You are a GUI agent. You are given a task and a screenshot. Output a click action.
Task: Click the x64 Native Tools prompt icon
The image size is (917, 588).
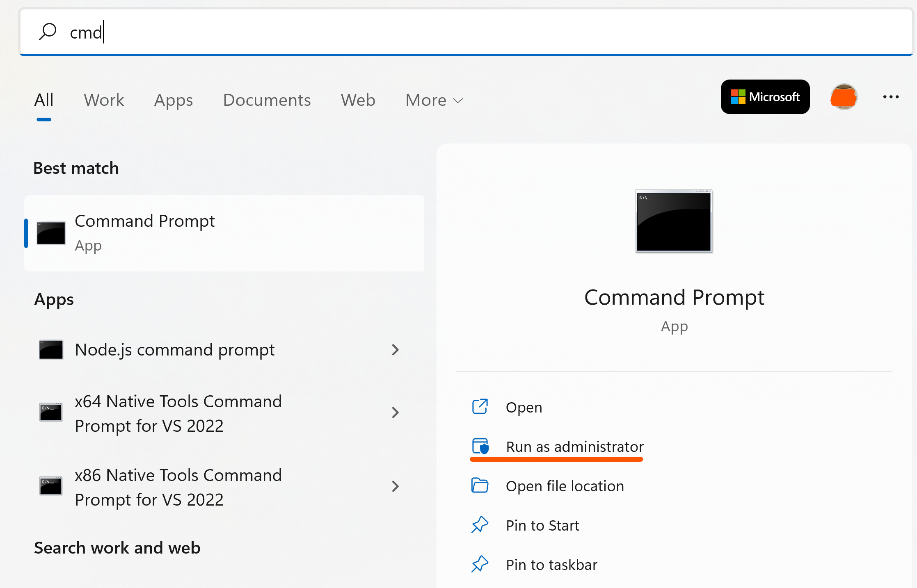51,413
